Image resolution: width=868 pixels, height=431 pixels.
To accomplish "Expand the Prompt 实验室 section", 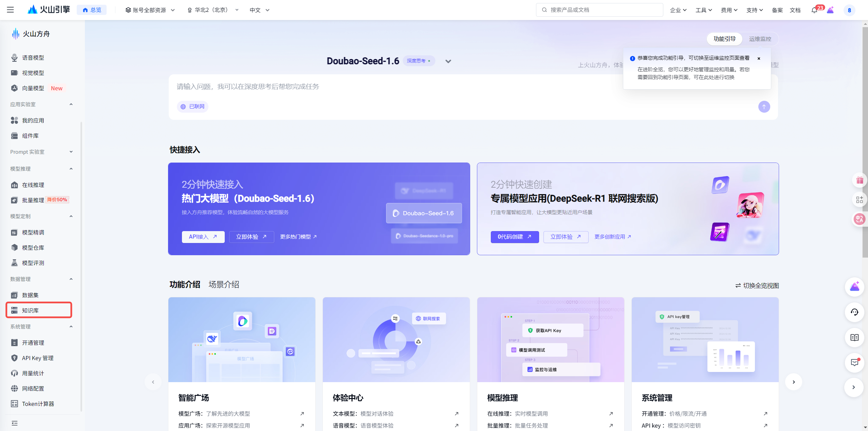I will 71,152.
